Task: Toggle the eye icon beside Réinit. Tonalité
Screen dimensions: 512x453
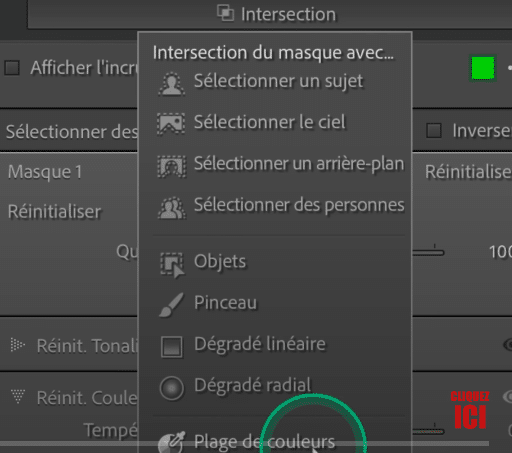Action: (x=508, y=344)
